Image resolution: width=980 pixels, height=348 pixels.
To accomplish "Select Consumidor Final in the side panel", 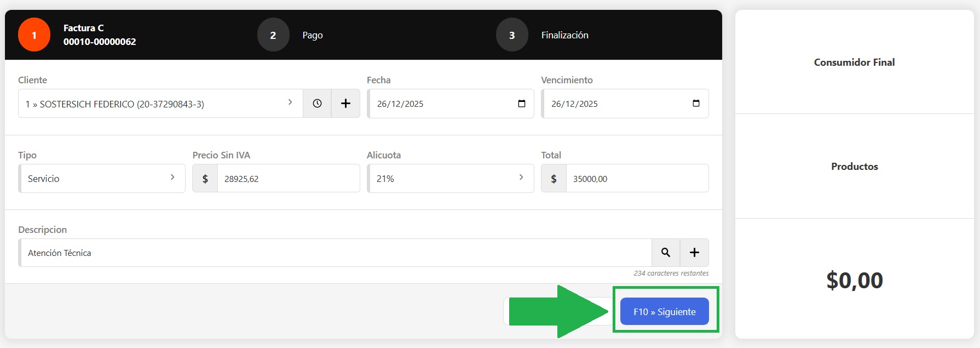I will 854,62.
